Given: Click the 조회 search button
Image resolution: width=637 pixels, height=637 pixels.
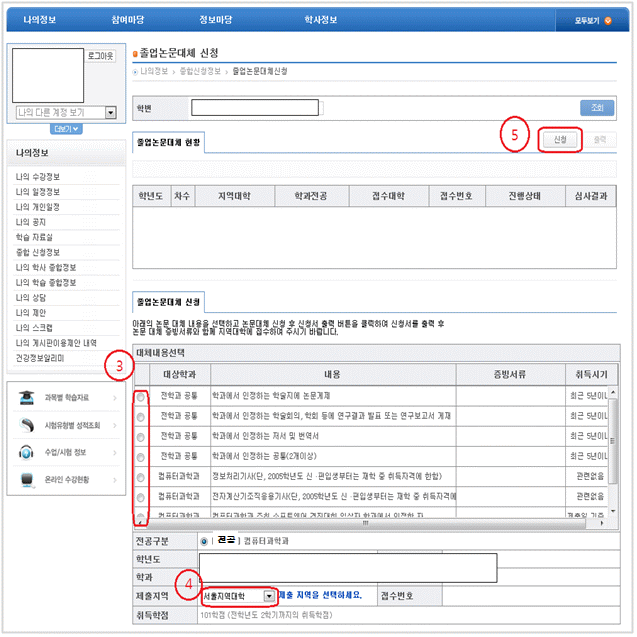Looking at the screenshot, I should click(x=597, y=108).
